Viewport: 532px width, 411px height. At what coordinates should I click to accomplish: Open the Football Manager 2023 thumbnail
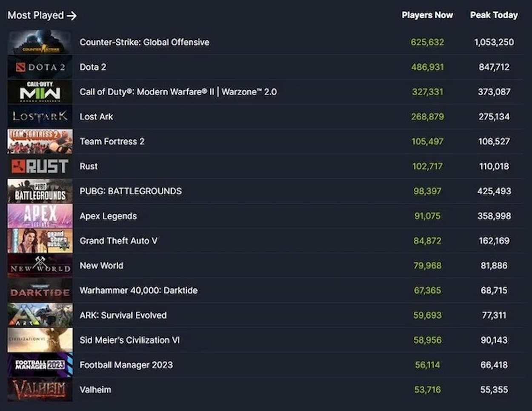pyautogui.click(x=40, y=365)
